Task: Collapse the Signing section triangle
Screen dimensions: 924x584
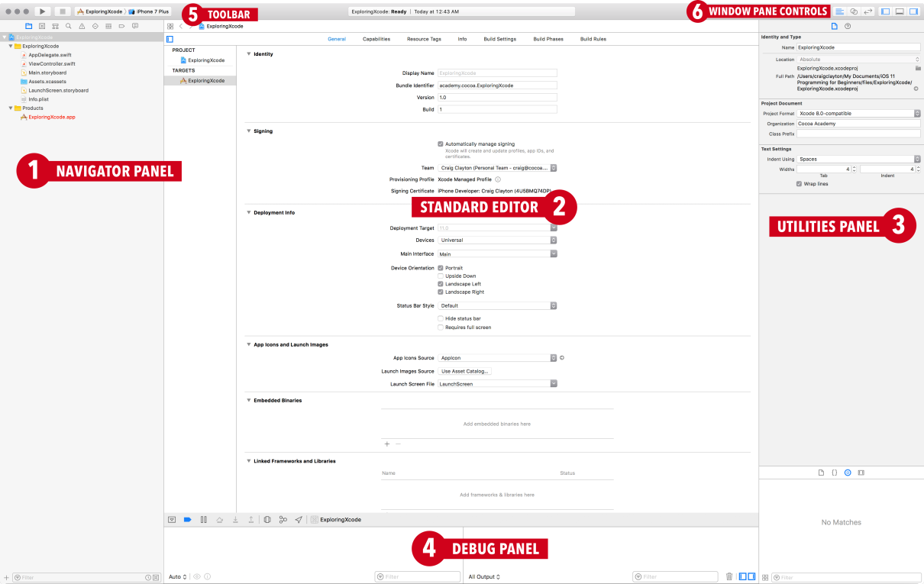Action: click(248, 131)
